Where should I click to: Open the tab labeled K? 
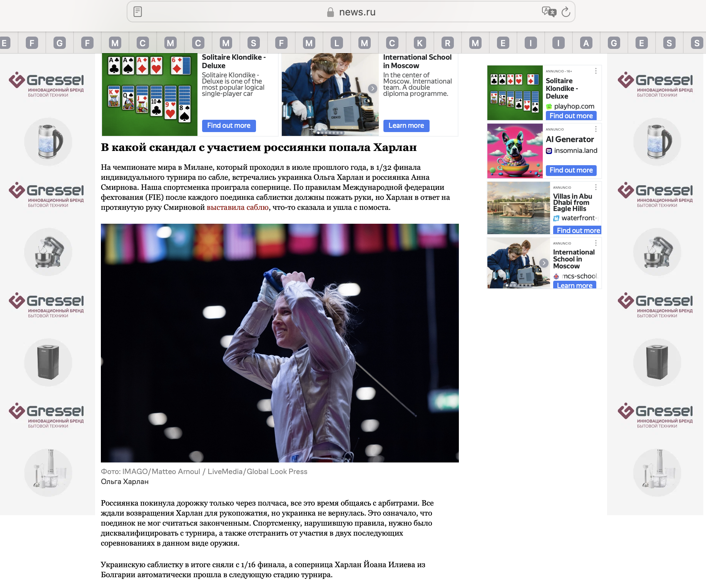click(420, 43)
